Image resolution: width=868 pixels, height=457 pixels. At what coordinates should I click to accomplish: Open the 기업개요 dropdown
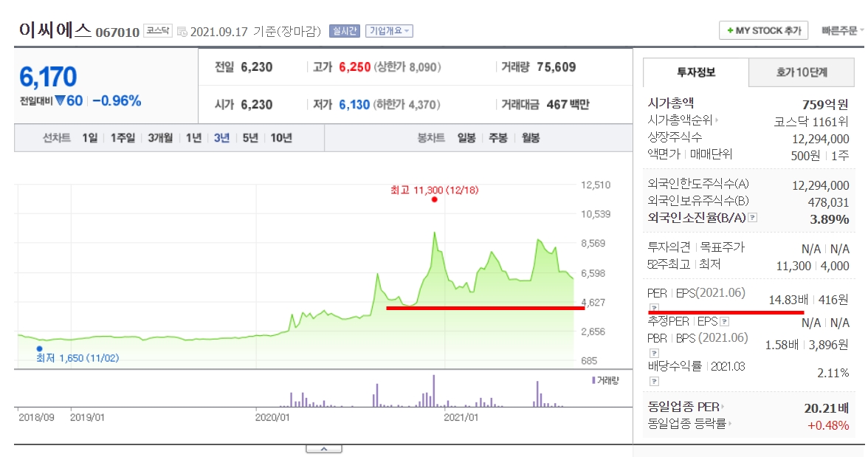(389, 31)
